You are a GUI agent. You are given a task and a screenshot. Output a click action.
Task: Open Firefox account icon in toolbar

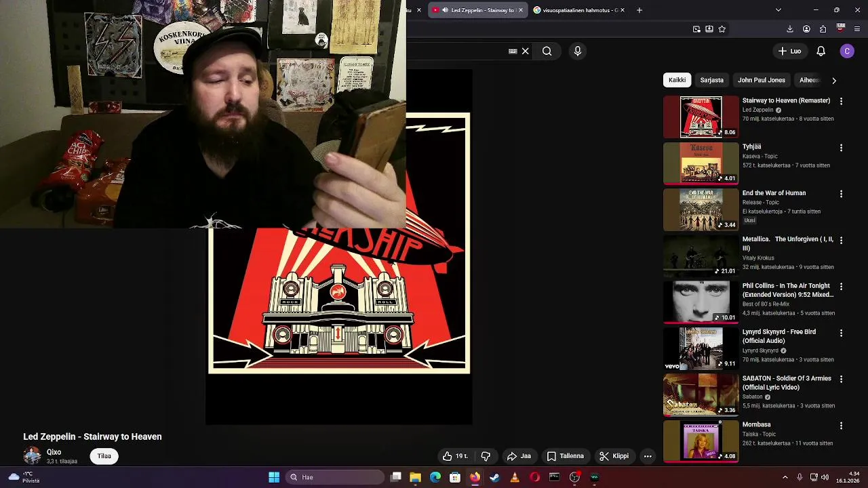click(806, 29)
